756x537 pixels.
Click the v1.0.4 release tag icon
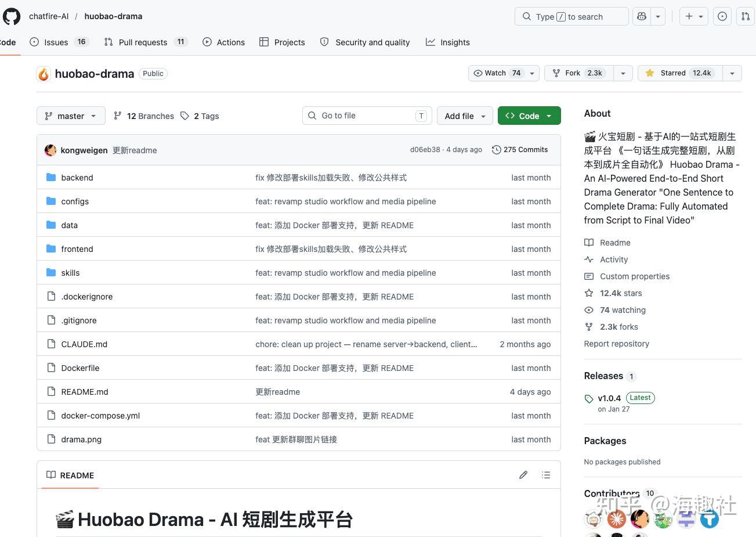pyautogui.click(x=589, y=398)
